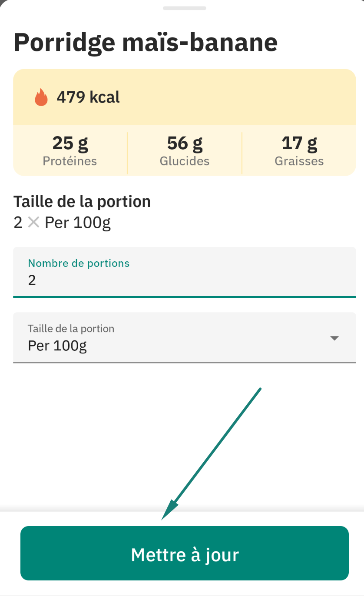Click the dropdown arrow beside Per 100g
The image size is (364, 600).
(334, 338)
